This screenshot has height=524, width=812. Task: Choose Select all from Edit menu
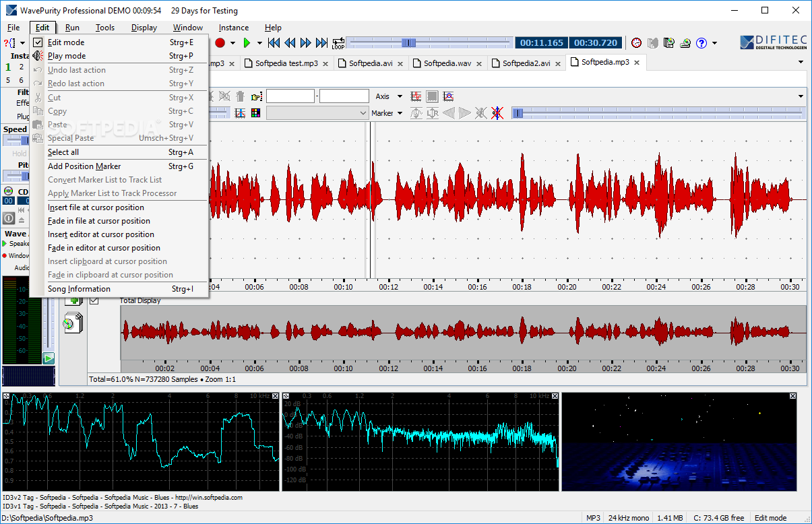click(119, 152)
